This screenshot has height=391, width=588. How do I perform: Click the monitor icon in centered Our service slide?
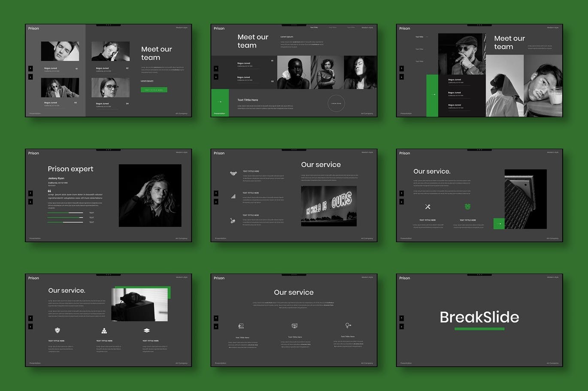pos(294,326)
